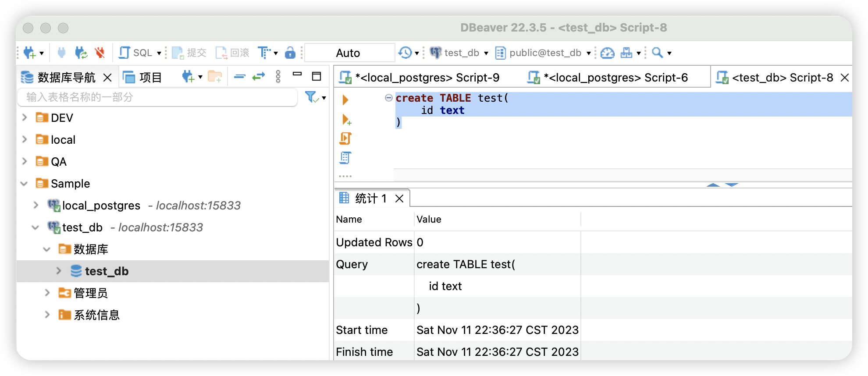Click the reconnect icon in toolbar

click(x=81, y=53)
